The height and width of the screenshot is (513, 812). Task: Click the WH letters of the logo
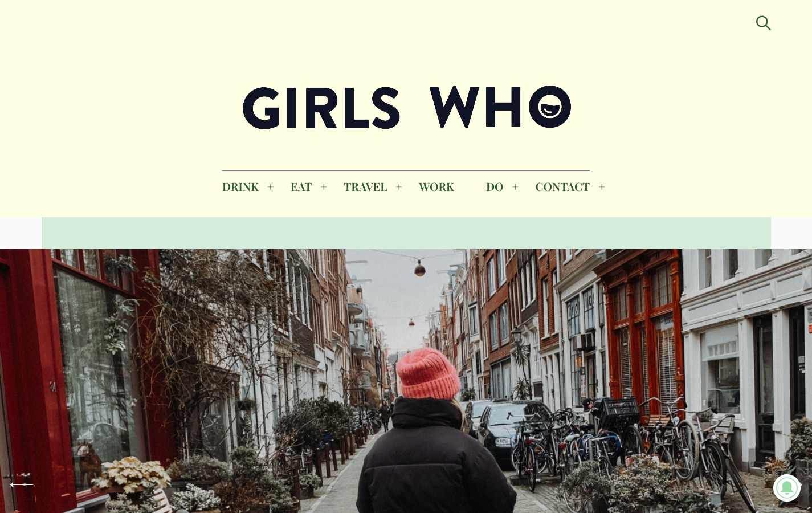pyautogui.click(x=475, y=107)
